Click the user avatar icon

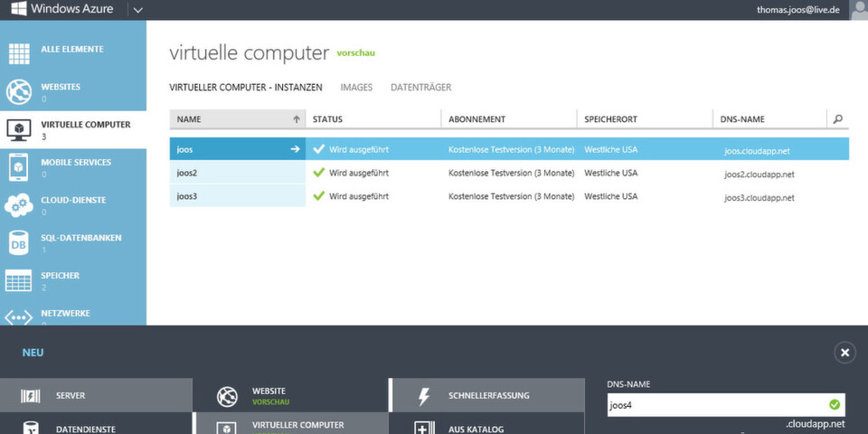[x=859, y=10]
